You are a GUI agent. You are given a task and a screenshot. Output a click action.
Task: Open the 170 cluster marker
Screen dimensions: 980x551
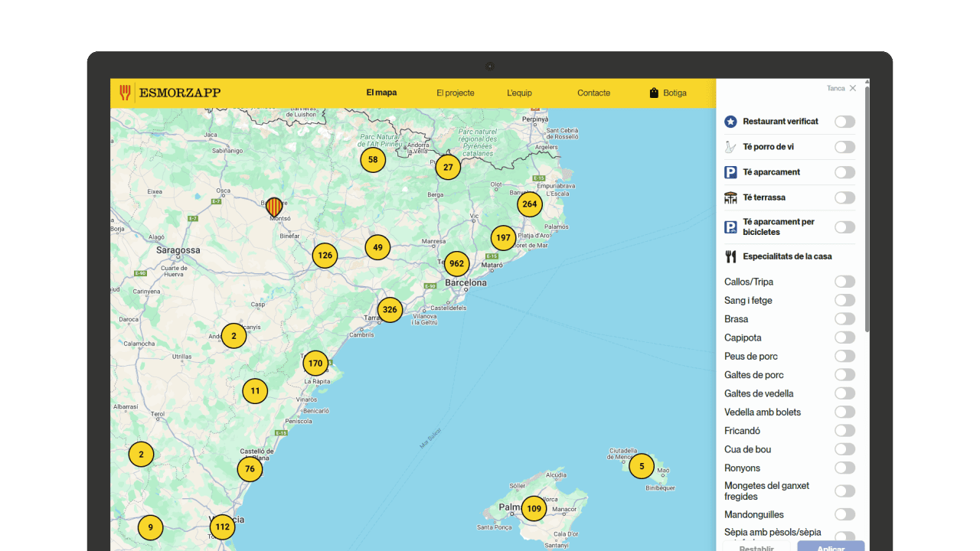(x=315, y=364)
